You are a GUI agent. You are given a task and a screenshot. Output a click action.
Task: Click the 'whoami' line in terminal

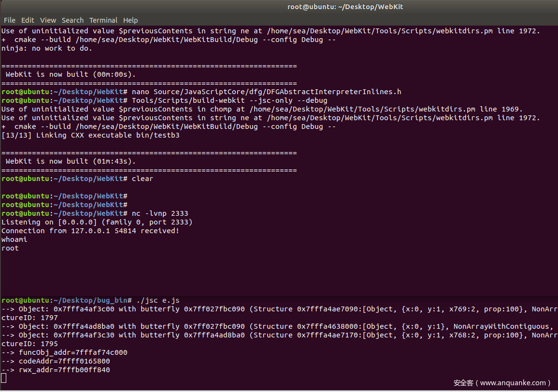14,239
